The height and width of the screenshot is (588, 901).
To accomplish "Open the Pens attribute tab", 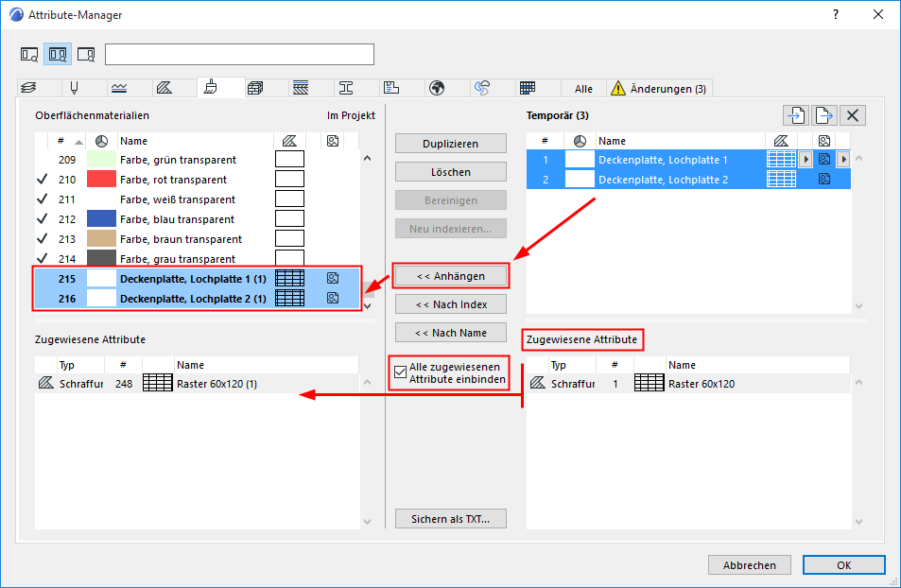I will point(74,88).
